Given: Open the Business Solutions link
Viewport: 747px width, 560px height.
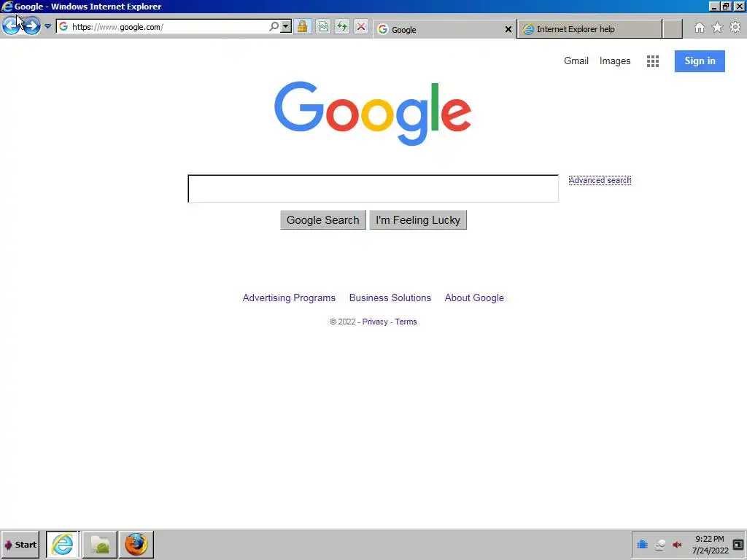Looking at the screenshot, I should (390, 297).
